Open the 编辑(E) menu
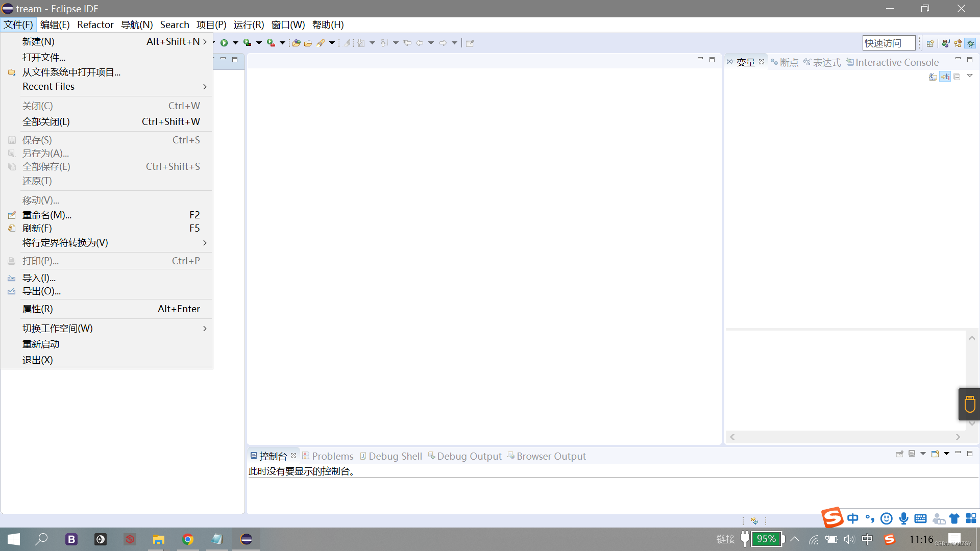The height and width of the screenshot is (551, 980). [x=55, y=25]
